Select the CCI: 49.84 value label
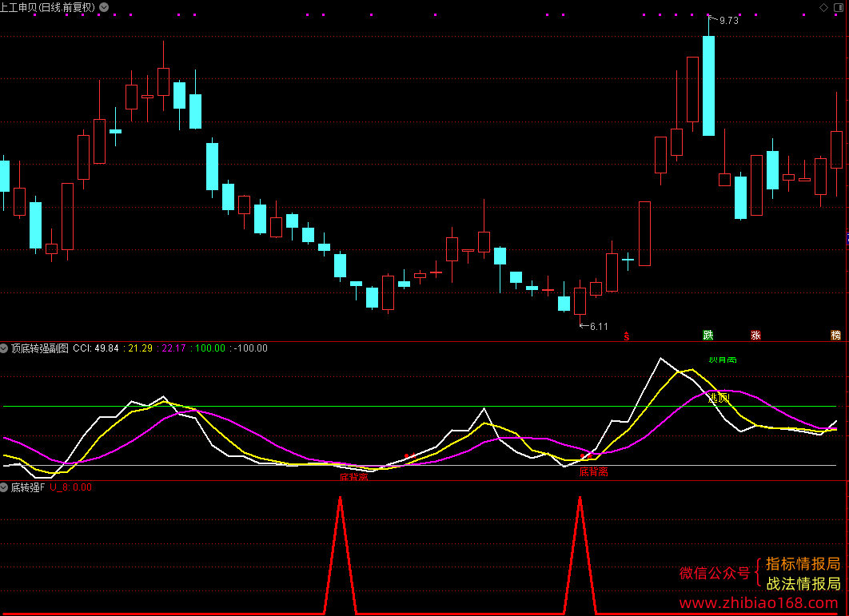Image resolution: width=849 pixels, height=616 pixels. pyautogui.click(x=96, y=348)
